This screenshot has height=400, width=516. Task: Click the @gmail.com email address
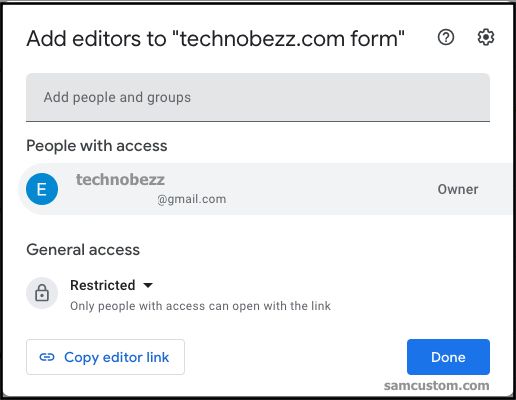coord(192,199)
